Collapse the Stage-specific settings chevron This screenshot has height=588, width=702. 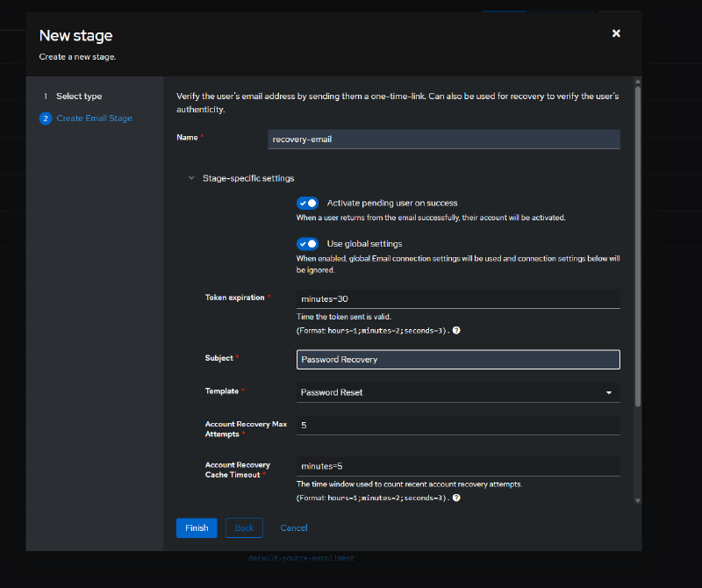coord(191,178)
